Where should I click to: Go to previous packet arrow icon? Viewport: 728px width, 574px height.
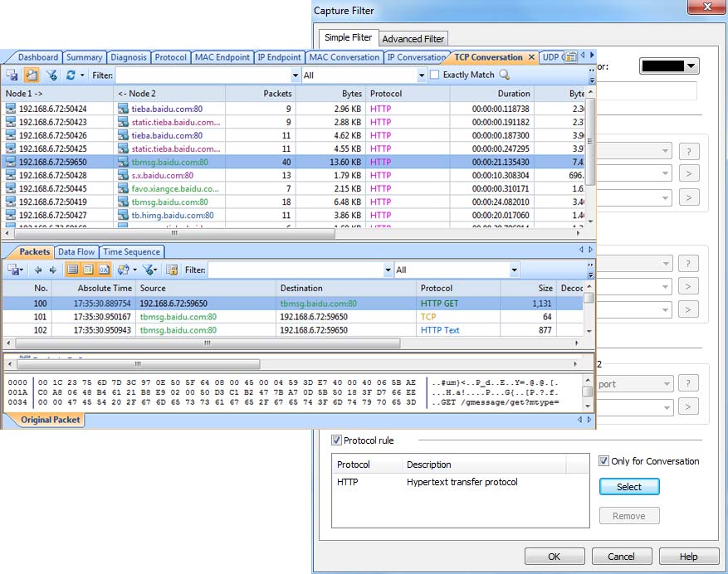[x=38, y=270]
